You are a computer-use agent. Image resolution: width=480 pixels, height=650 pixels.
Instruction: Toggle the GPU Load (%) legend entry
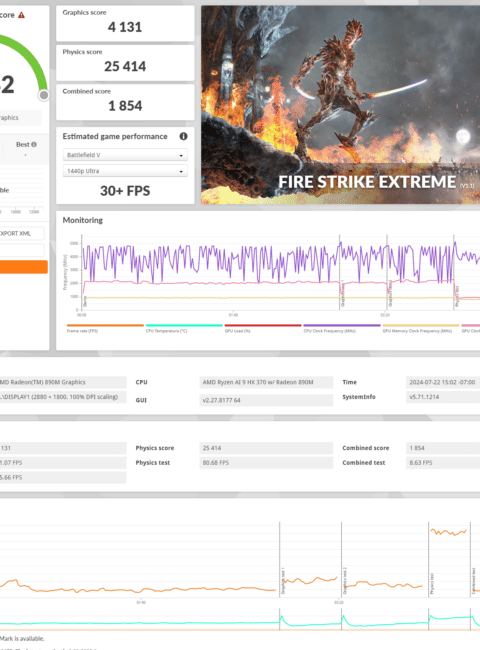(x=263, y=328)
